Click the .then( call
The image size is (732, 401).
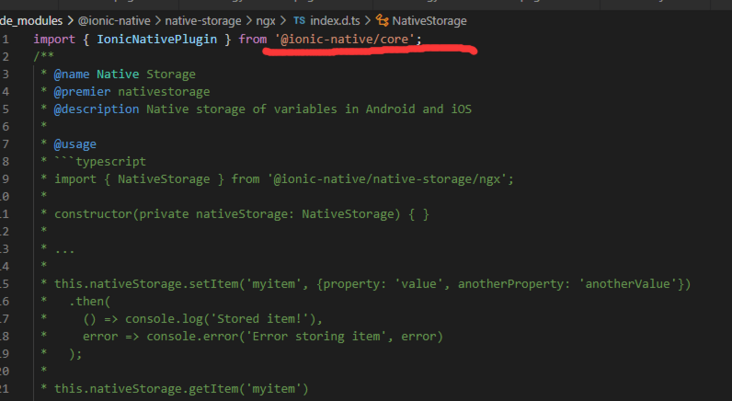[x=89, y=302]
